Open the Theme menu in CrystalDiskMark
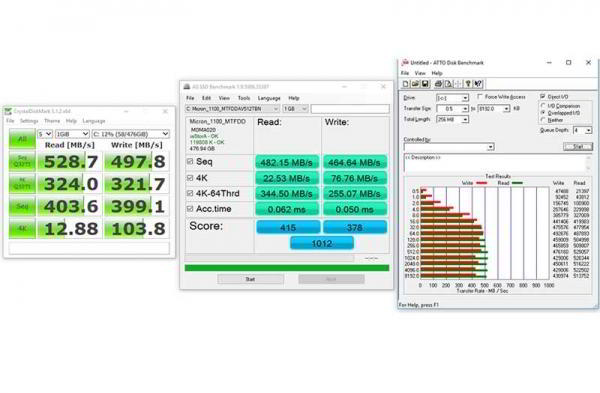600x393 pixels. [52, 121]
